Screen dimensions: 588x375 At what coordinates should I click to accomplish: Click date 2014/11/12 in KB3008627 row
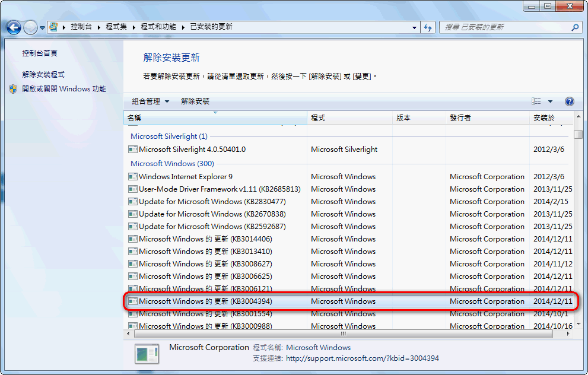tap(553, 264)
